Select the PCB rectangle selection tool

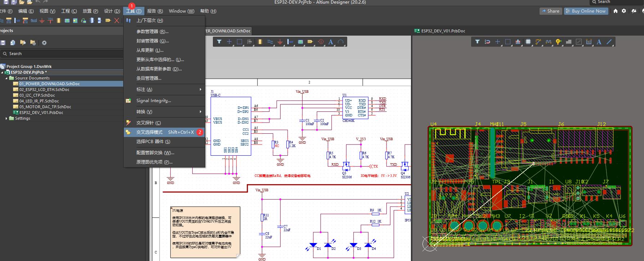(x=508, y=42)
